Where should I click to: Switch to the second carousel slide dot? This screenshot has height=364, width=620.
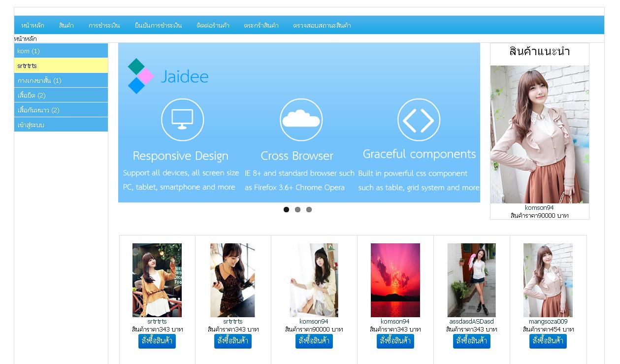point(297,209)
